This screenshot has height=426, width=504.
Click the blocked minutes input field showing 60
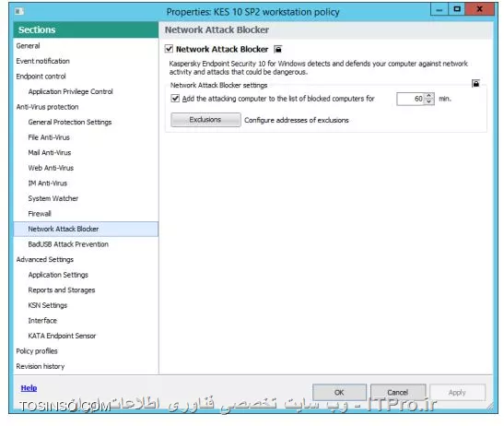[x=411, y=99]
